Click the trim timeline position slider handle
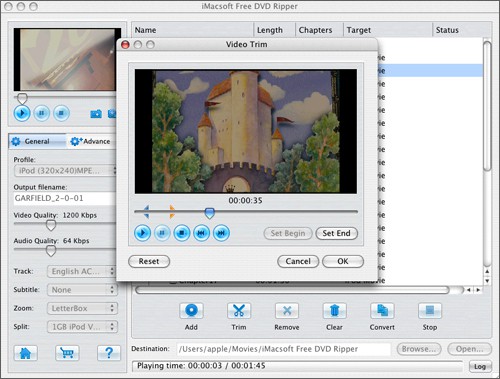500x379 pixels. point(209,213)
